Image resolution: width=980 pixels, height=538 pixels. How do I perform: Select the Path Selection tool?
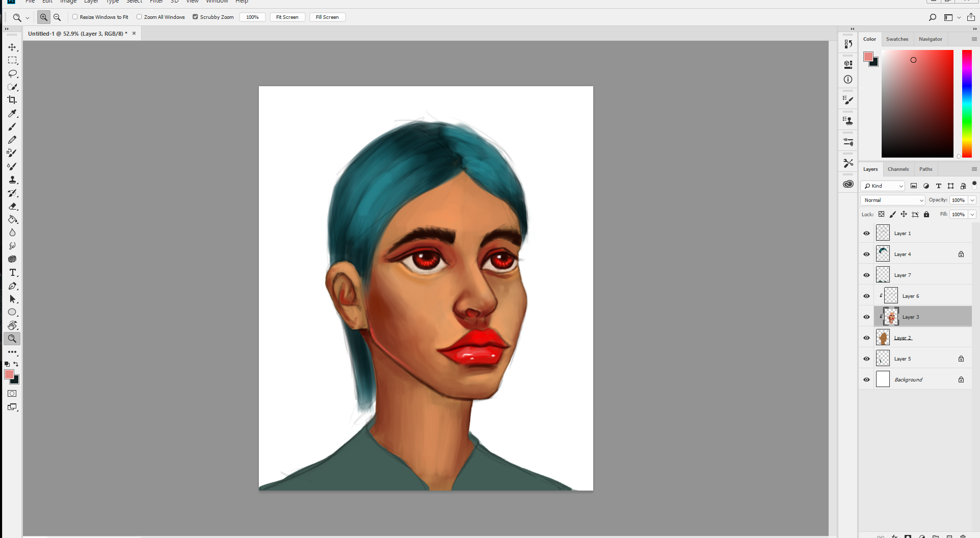point(12,299)
